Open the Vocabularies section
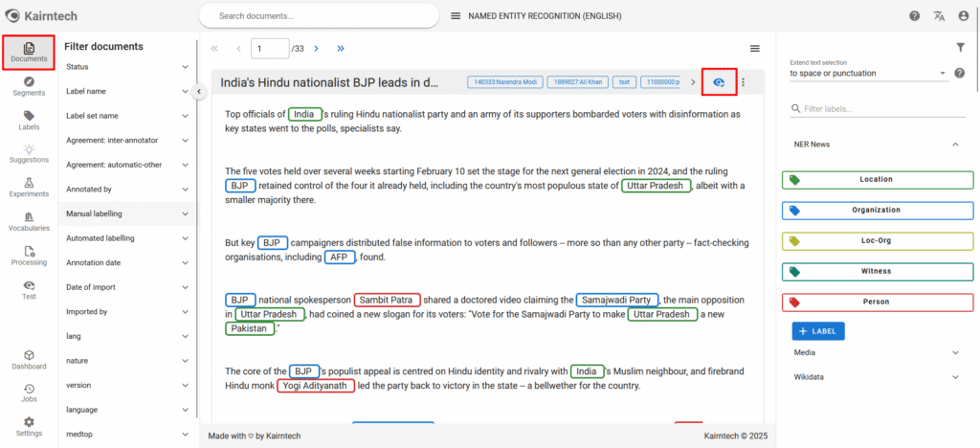Viewport: 980px width, 448px height. pyautogui.click(x=29, y=221)
